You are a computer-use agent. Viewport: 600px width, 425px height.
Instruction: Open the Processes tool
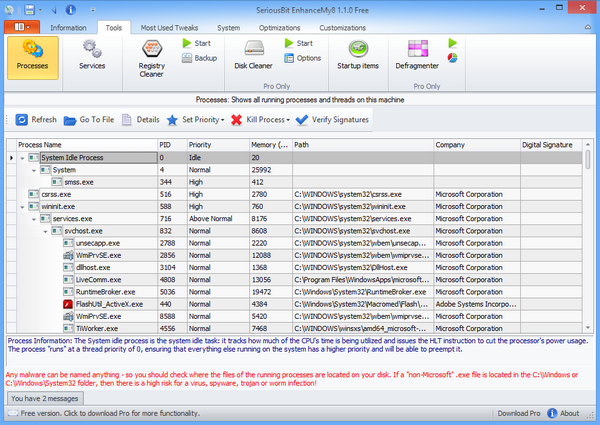[33, 58]
